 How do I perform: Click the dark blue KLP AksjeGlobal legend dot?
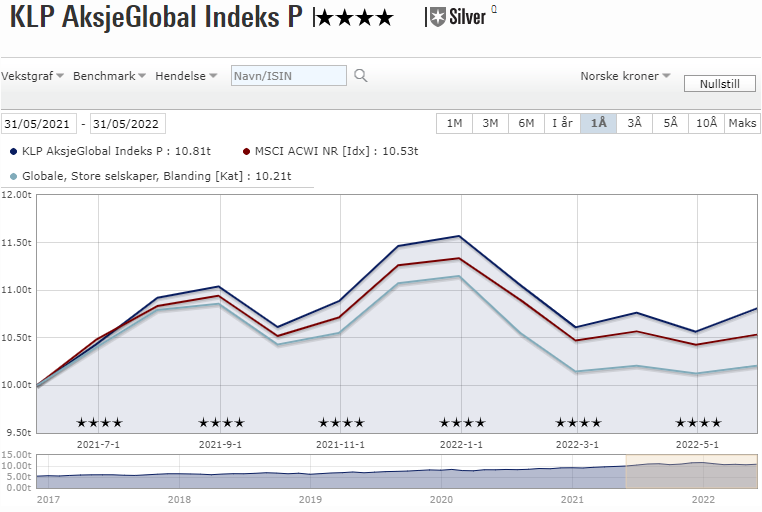(x=14, y=152)
